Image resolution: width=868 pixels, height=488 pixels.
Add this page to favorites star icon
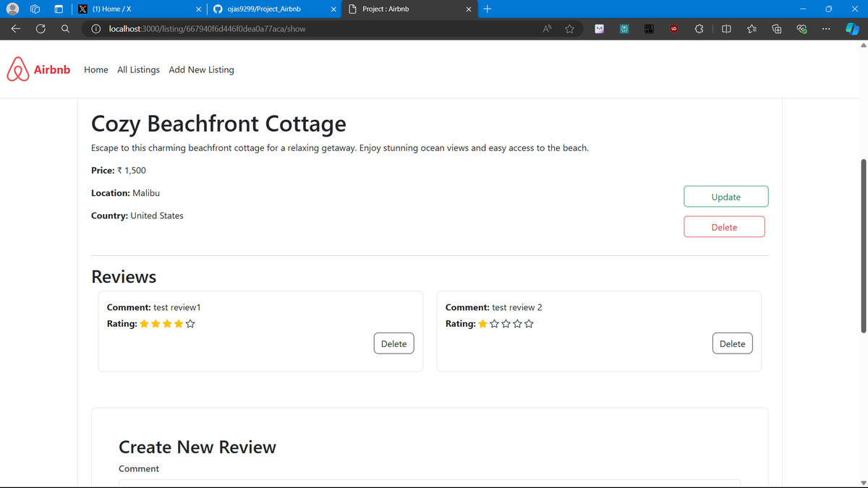570,29
